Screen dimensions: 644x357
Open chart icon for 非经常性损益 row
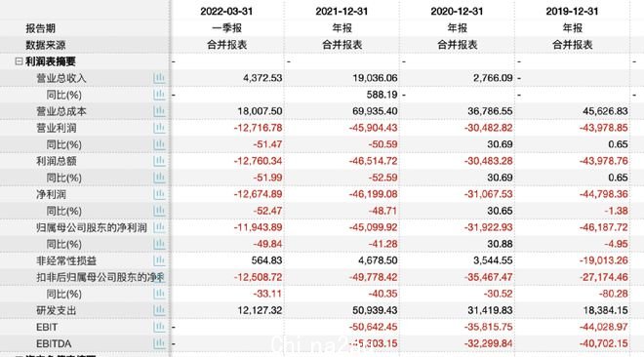click(x=159, y=260)
